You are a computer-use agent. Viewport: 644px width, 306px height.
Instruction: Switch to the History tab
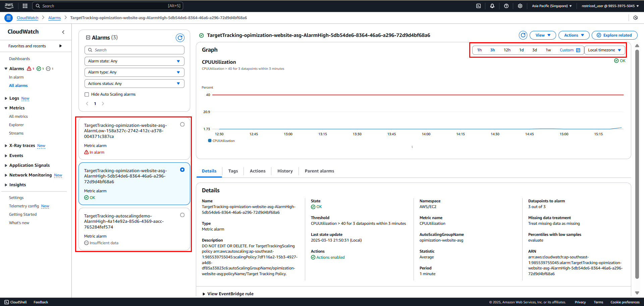coord(285,171)
